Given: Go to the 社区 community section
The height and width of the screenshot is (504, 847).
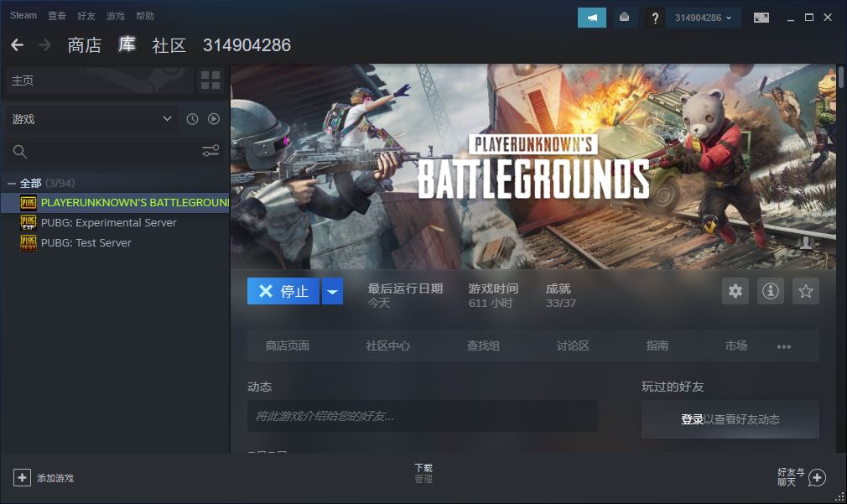Looking at the screenshot, I should [169, 45].
